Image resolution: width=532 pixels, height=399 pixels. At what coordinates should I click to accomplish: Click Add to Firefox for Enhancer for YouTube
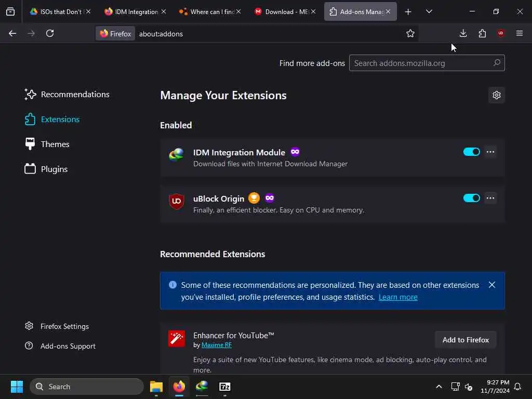click(465, 340)
